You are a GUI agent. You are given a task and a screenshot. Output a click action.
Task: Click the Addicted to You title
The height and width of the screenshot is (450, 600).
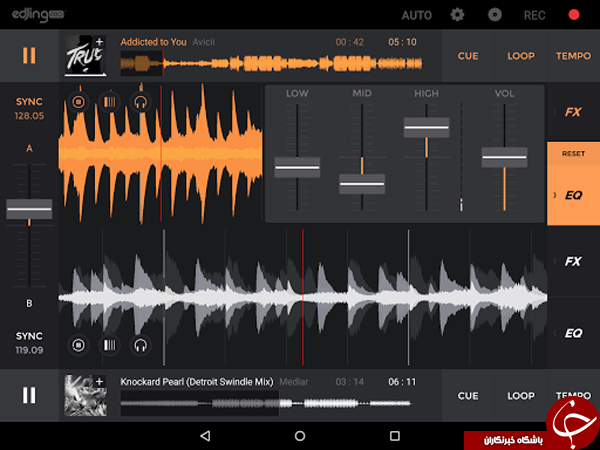[x=153, y=42]
